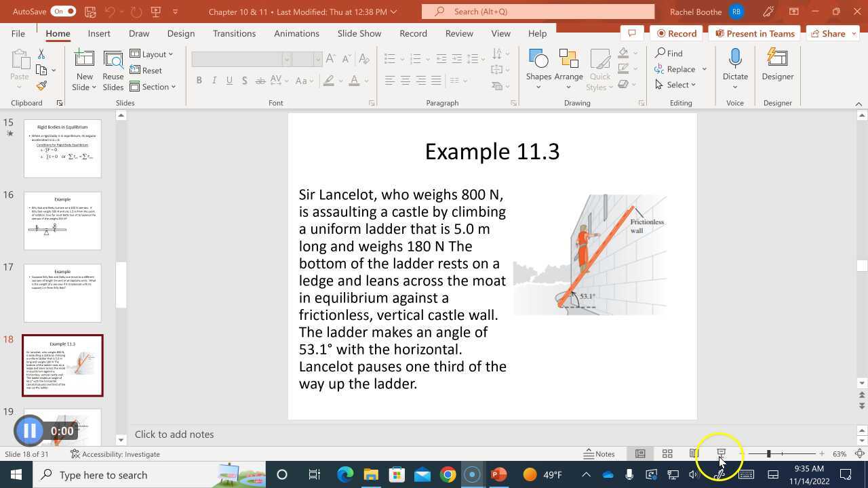Open Reuse Slides pane
The width and height of the screenshot is (868, 488).
point(113,65)
